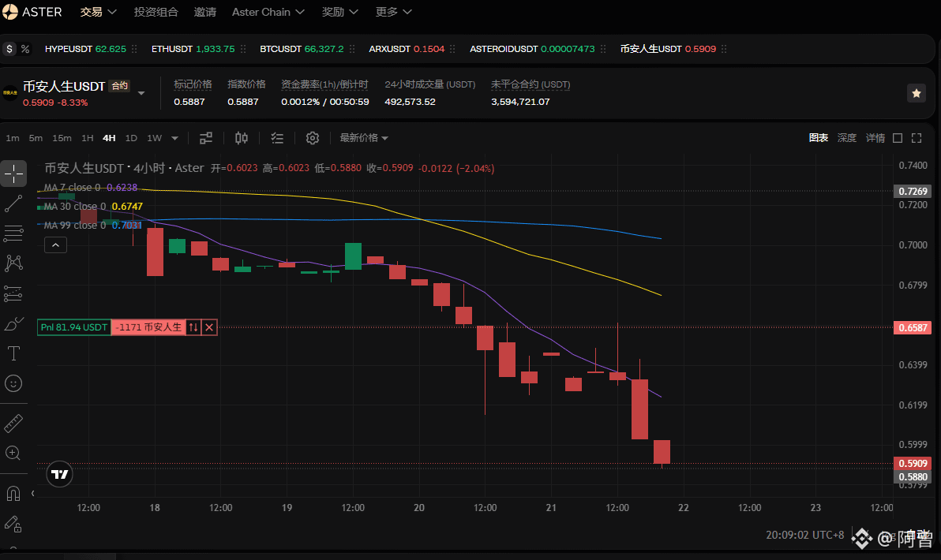Screen dimensions: 941x560
Task: Click the Pnl 81.94 USDT position label
Action: (x=74, y=327)
